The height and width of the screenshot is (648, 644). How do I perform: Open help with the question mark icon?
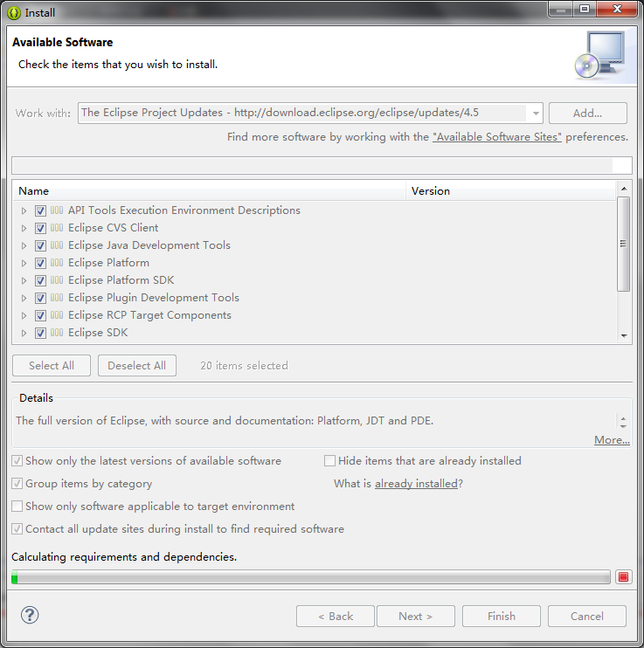coord(30,615)
